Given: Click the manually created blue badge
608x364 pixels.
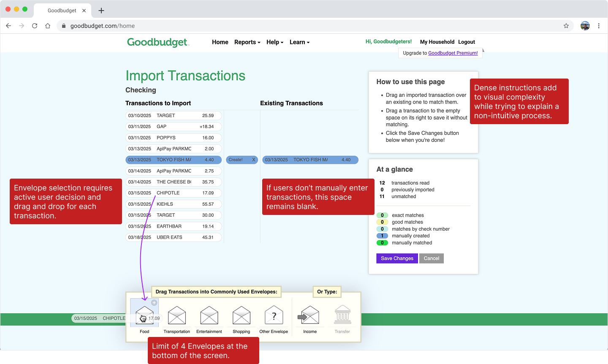Looking at the screenshot, I should tap(382, 236).
